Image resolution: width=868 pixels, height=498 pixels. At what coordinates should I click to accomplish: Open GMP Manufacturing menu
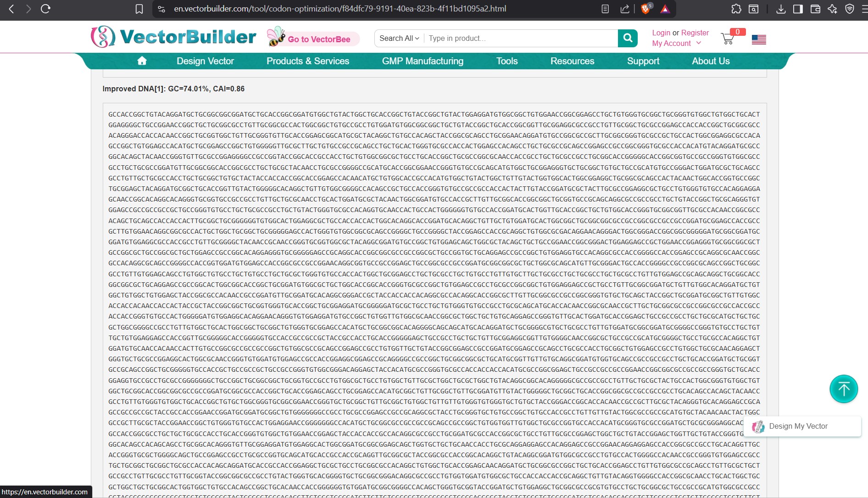423,61
